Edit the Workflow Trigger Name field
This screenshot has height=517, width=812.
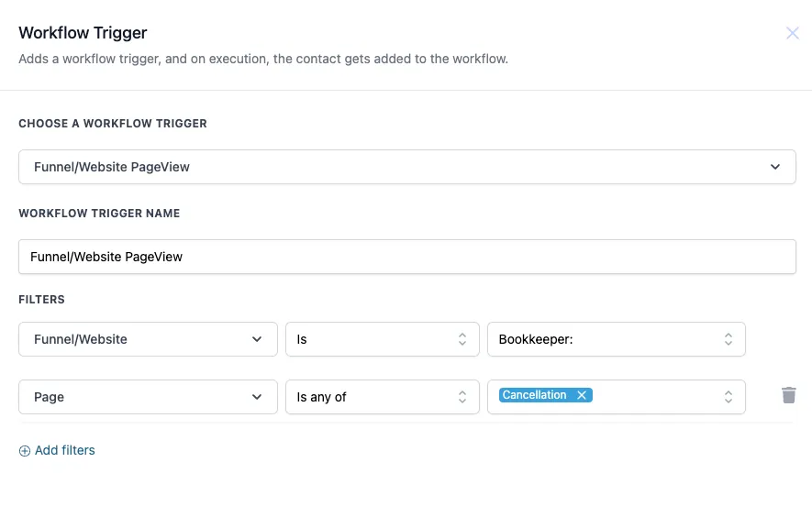point(407,257)
